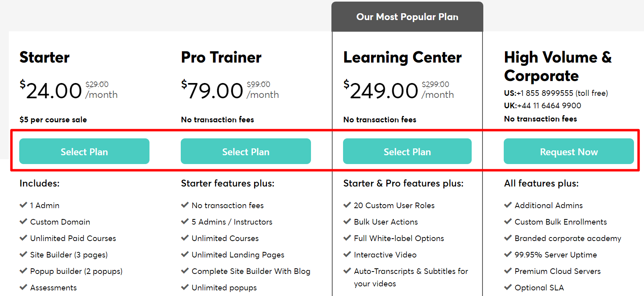This screenshot has height=296, width=644.
Task: Click checkmark next to Additional Admins
Action: click(508, 205)
